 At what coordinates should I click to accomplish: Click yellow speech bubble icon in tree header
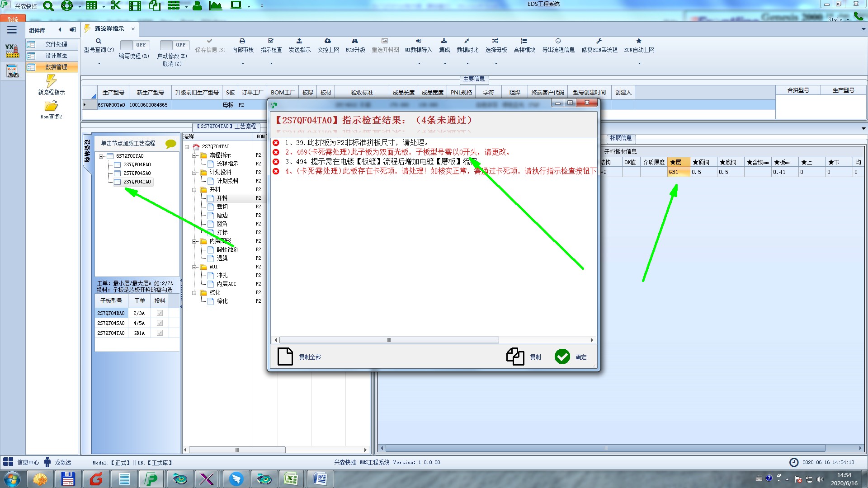(x=170, y=144)
